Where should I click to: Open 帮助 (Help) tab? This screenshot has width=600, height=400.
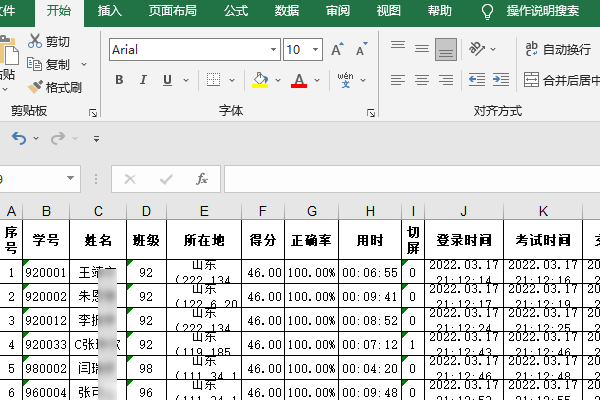(439, 11)
